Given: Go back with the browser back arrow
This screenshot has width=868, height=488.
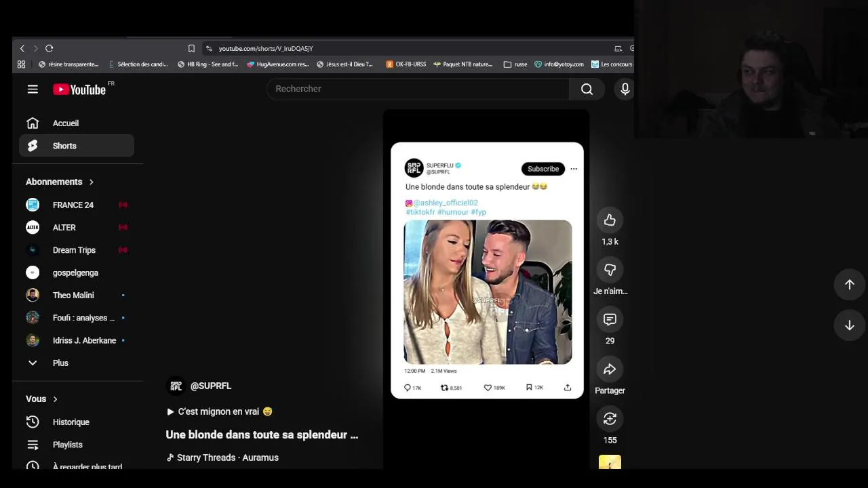Looking at the screenshot, I should (x=22, y=48).
